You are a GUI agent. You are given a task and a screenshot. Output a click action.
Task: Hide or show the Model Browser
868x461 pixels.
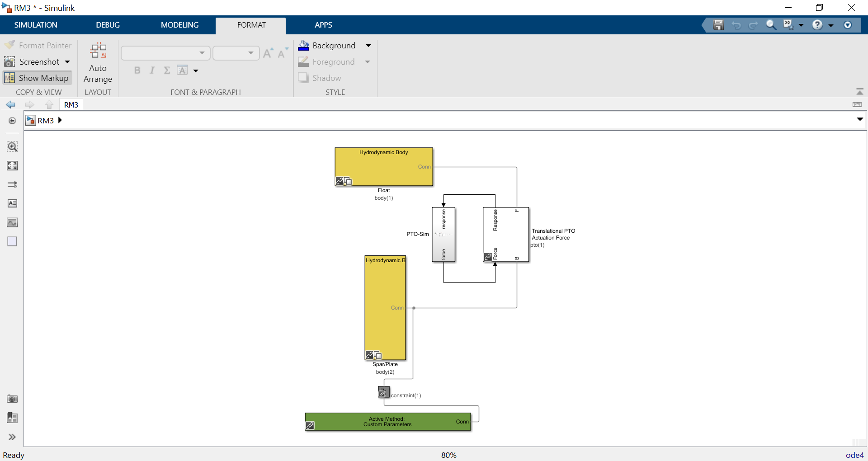point(12,121)
